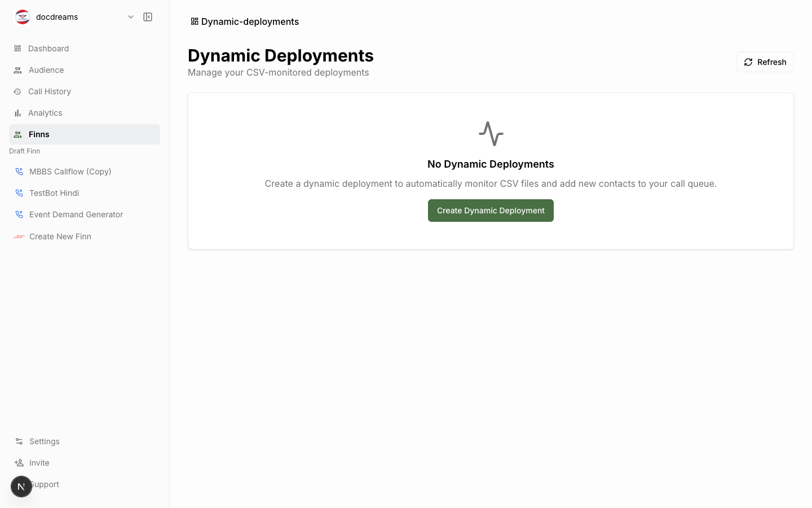Select the Finns menu item

click(x=85, y=134)
